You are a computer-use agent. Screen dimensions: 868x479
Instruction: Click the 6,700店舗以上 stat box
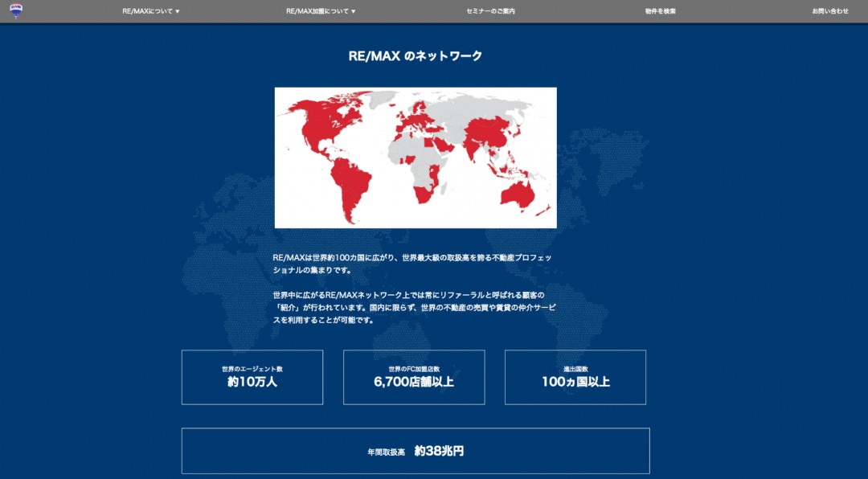pos(414,377)
